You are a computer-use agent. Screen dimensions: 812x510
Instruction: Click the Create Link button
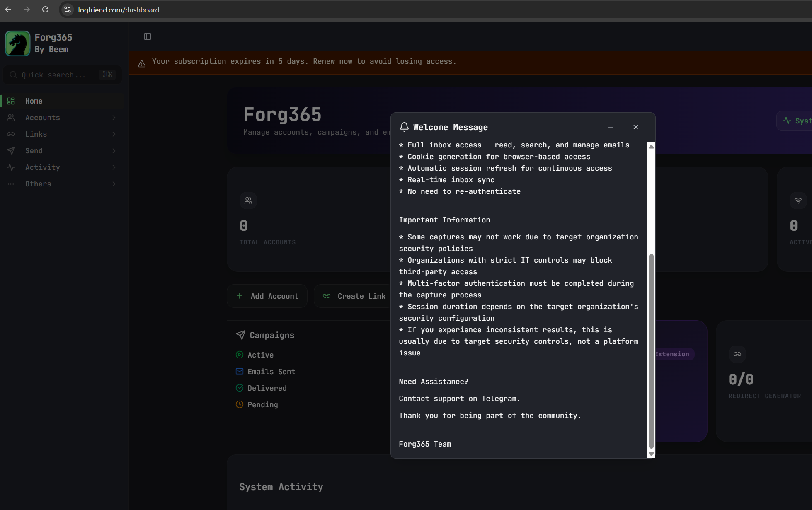click(x=352, y=296)
